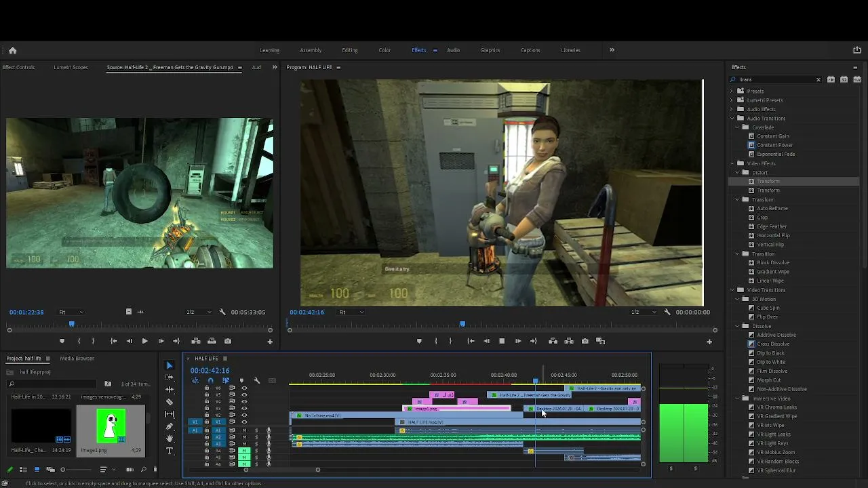Click the Program monitor playhead
Screen dimensions: 868x488
tap(462, 324)
